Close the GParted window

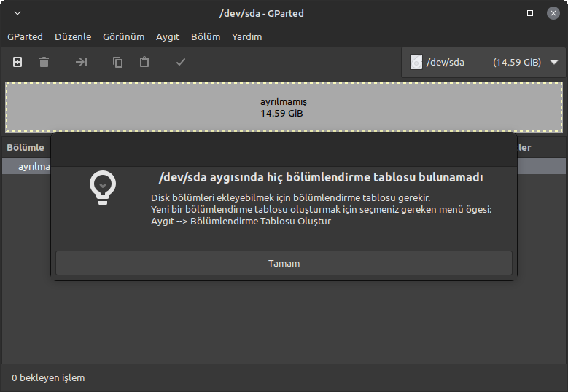[553, 13]
